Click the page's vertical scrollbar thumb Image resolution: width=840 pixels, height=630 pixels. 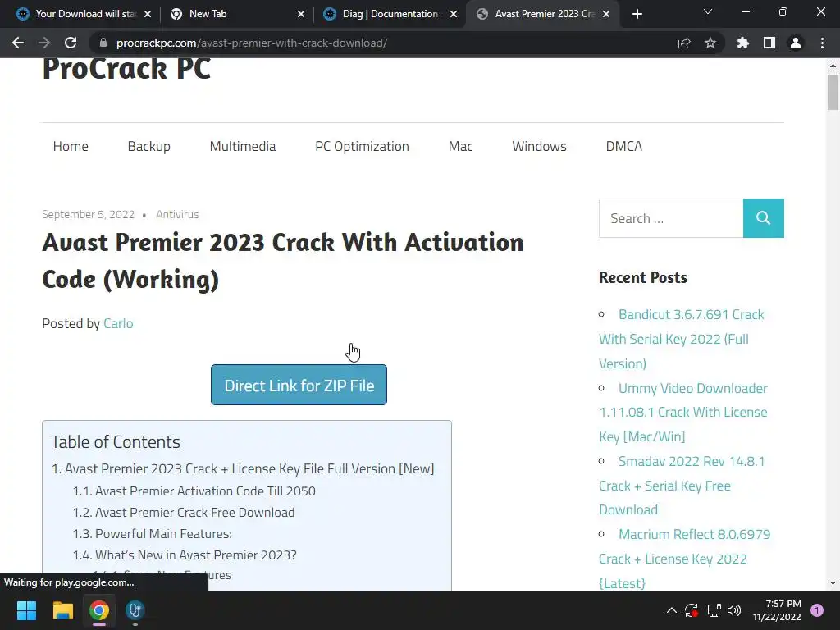pyautogui.click(x=833, y=92)
